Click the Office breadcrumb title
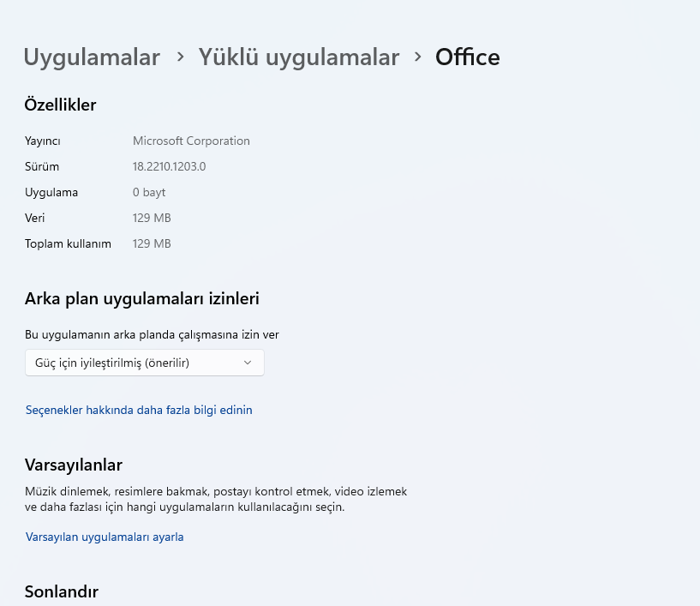The image size is (700, 606). [467, 57]
